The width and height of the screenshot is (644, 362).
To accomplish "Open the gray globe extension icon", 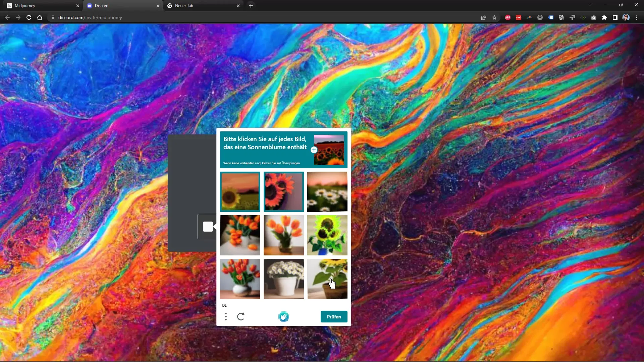I will (540, 17).
